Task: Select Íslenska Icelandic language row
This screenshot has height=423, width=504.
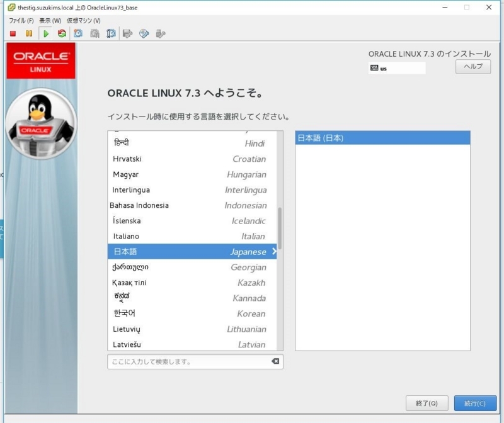Action: point(192,221)
